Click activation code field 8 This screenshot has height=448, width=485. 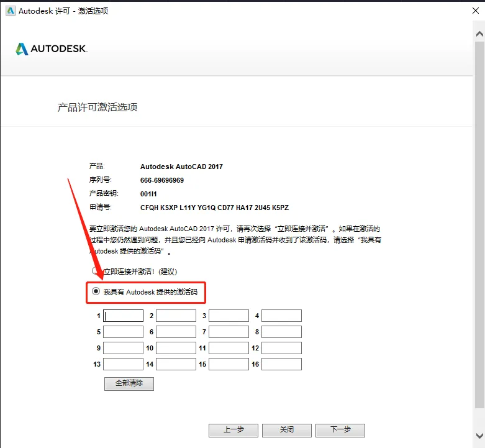point(281,332)
